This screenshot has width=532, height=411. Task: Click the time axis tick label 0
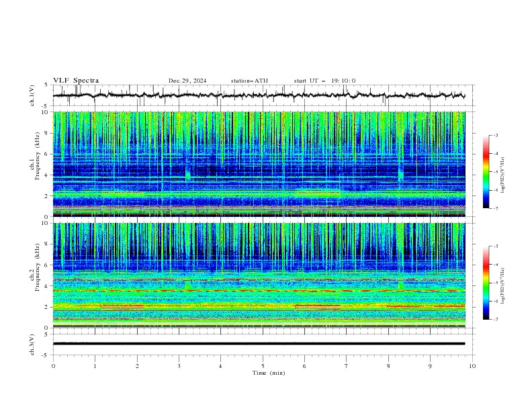[53, 366]
